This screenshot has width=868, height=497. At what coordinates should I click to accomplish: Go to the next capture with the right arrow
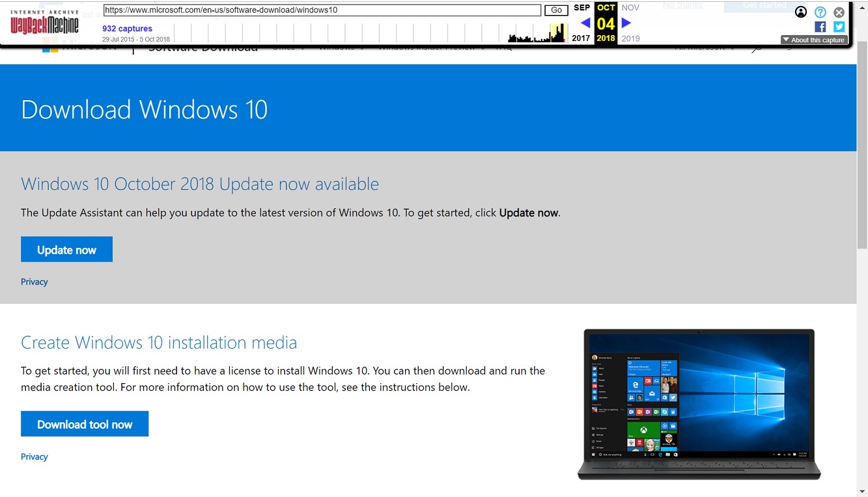click(626, 23)
